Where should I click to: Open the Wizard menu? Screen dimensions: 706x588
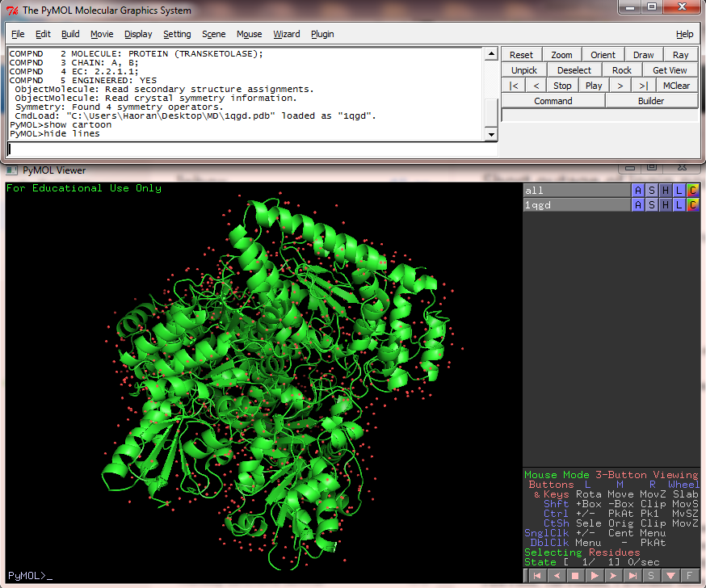coord(287,34)
